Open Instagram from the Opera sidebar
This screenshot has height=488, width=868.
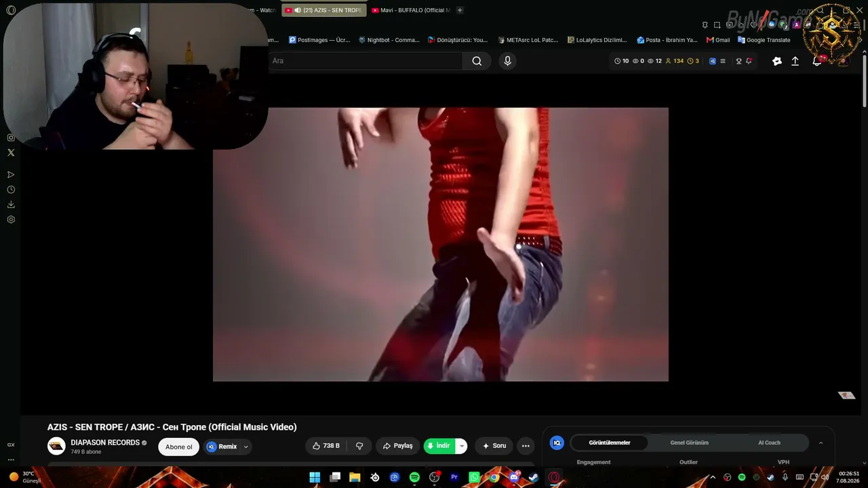(x=11, y=138)
